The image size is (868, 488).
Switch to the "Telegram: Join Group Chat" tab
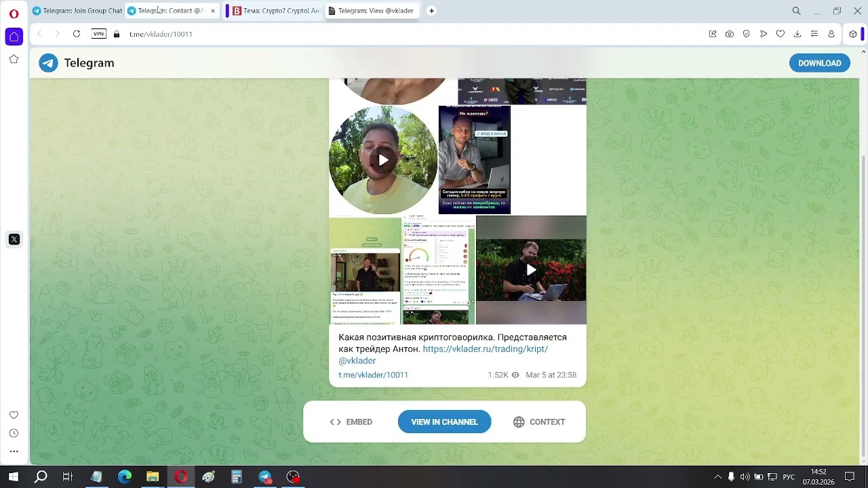pyautogui.click(x=77, y=11)
